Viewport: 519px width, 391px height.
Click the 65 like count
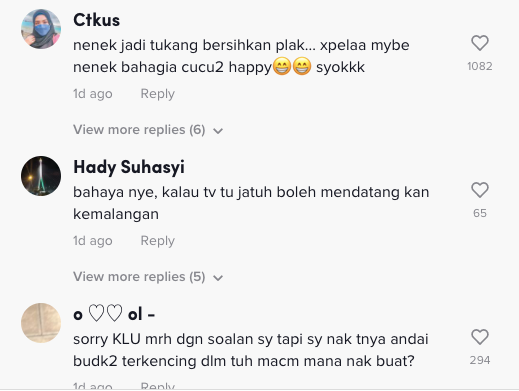coord(480,213)
